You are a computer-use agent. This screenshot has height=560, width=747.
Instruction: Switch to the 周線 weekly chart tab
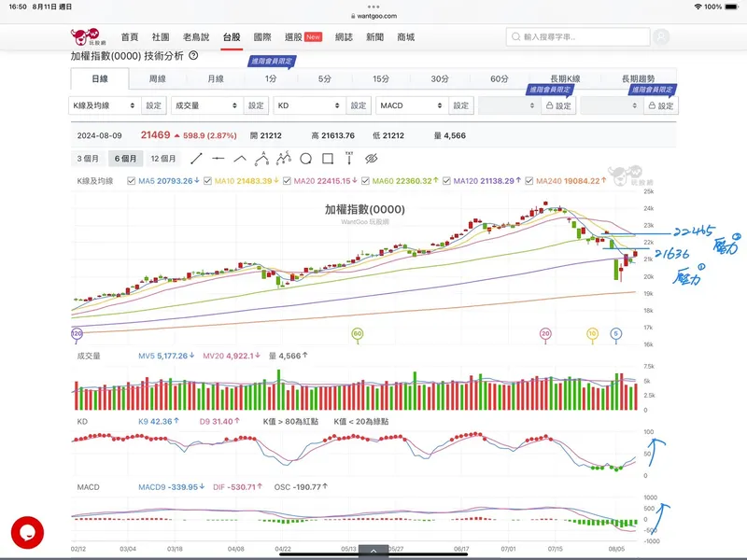coord(158,78)
